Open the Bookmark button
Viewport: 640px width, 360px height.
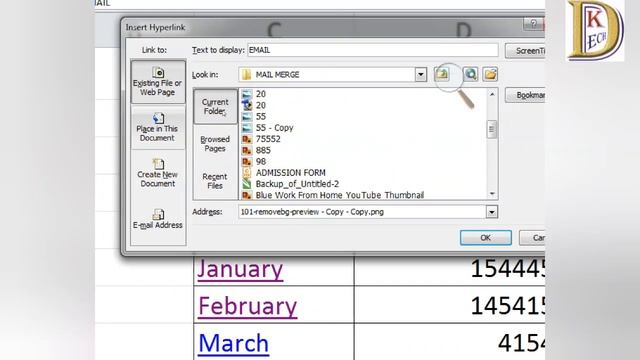tap(525, 95)
